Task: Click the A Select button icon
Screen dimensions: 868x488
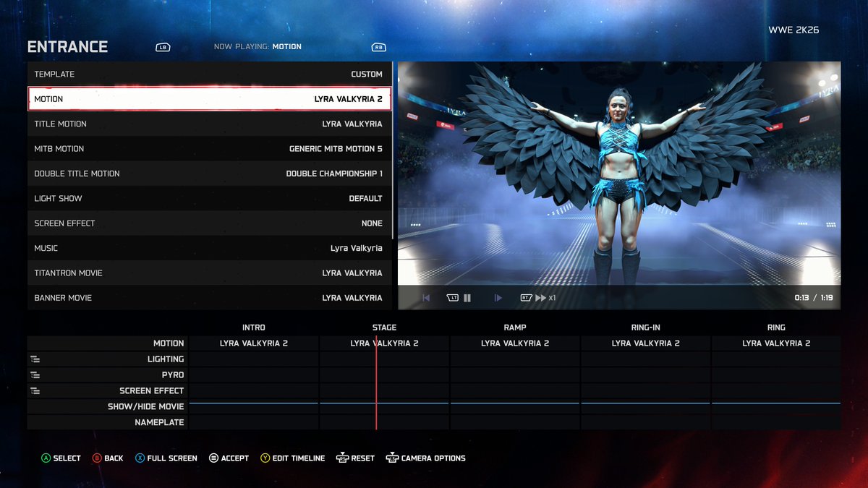Action: point(46,458)
